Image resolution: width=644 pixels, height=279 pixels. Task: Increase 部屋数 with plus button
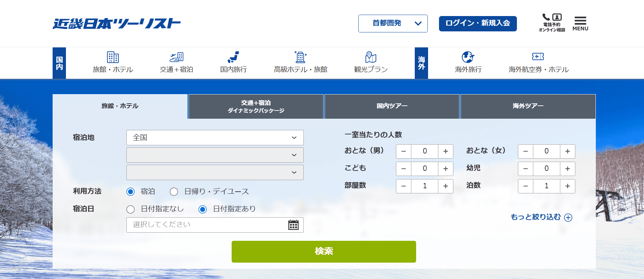click(446, 186)
